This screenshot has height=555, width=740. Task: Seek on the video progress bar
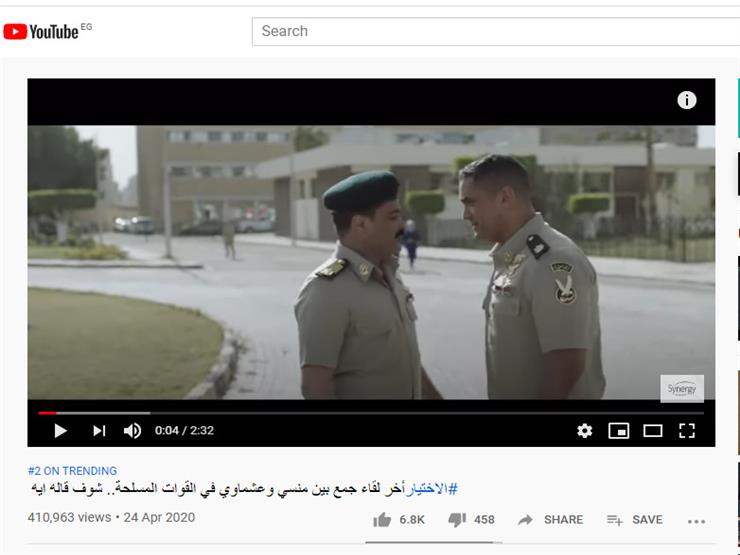pos(371,413)
